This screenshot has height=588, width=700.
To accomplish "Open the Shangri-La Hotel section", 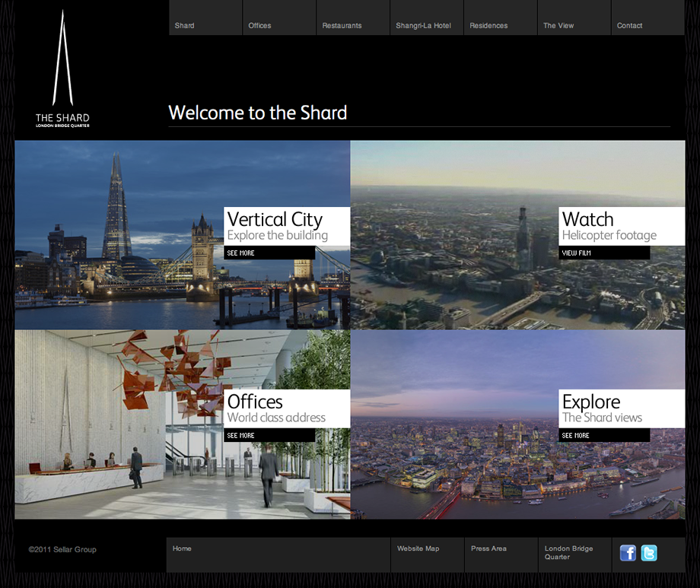I will [427, 17].
